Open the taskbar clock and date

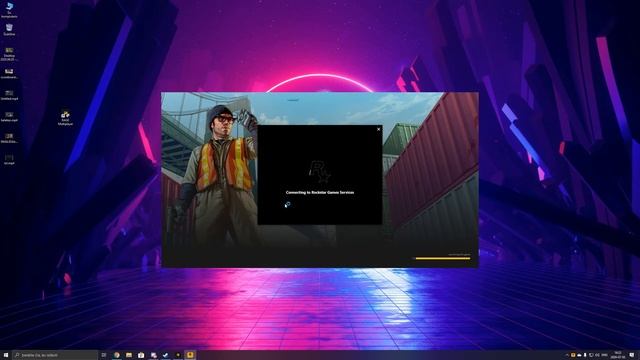tap(618, 355)
